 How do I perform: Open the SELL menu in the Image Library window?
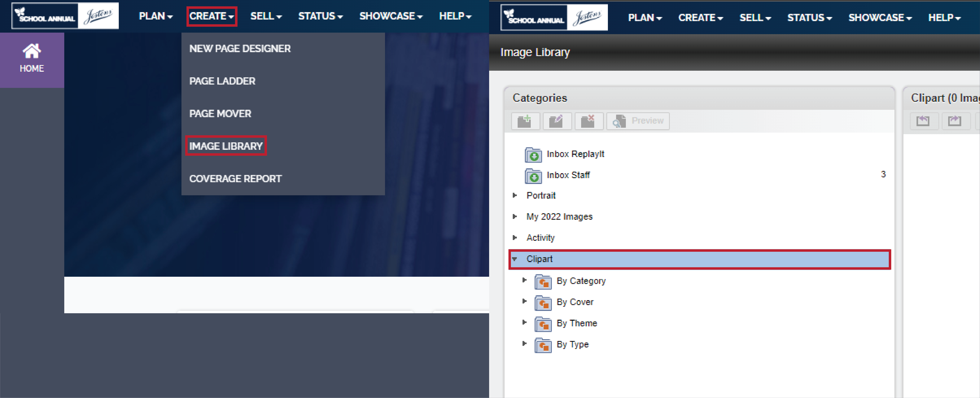[755, 18]
